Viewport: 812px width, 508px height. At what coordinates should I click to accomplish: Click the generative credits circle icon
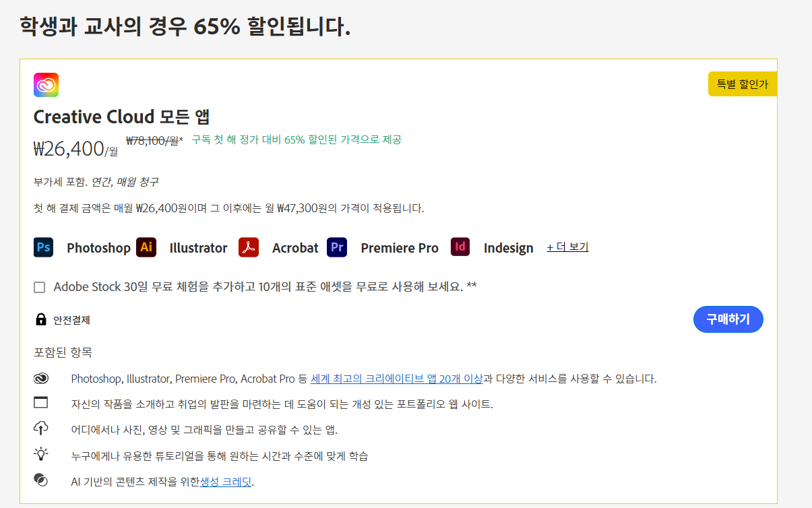(x=41, y=480)
